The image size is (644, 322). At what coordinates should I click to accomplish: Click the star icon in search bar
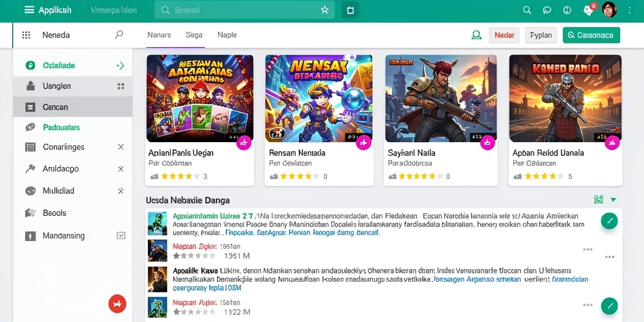click(x=325, y=10)
